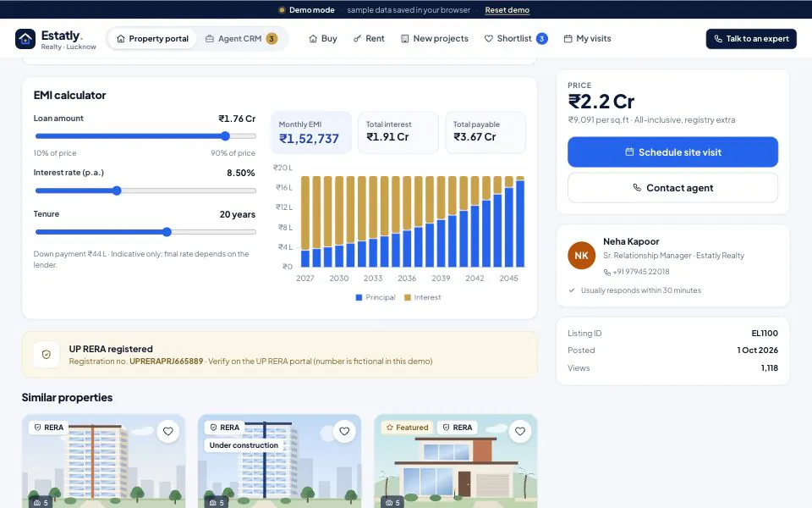The height and width of the screenshot is (508, 812).
Task: Click the phone icon in Talk to an expert
Action: [718, 39]
